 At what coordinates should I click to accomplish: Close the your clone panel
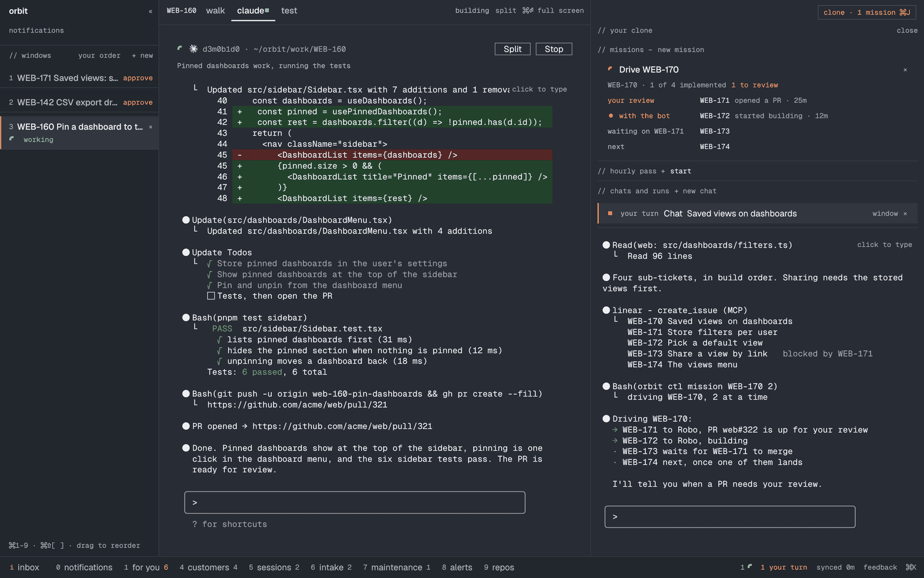tap(907, 31)
